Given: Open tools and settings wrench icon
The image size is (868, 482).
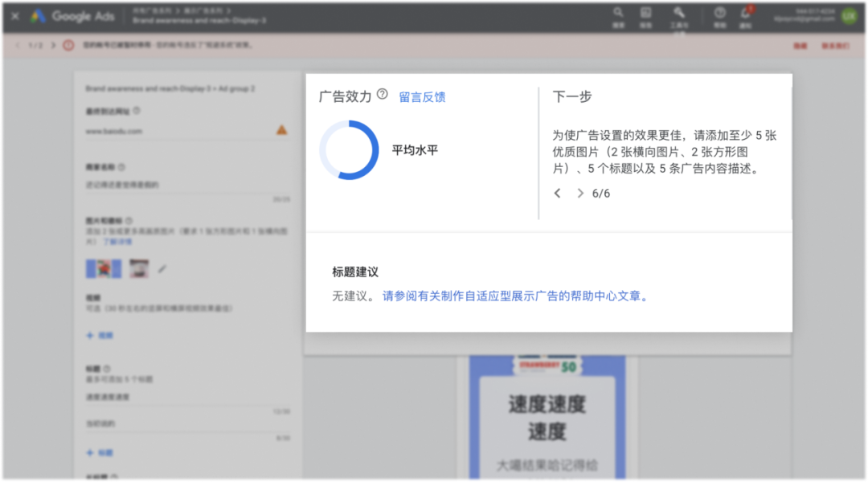Looking at the screenshot, I should 679,13.
